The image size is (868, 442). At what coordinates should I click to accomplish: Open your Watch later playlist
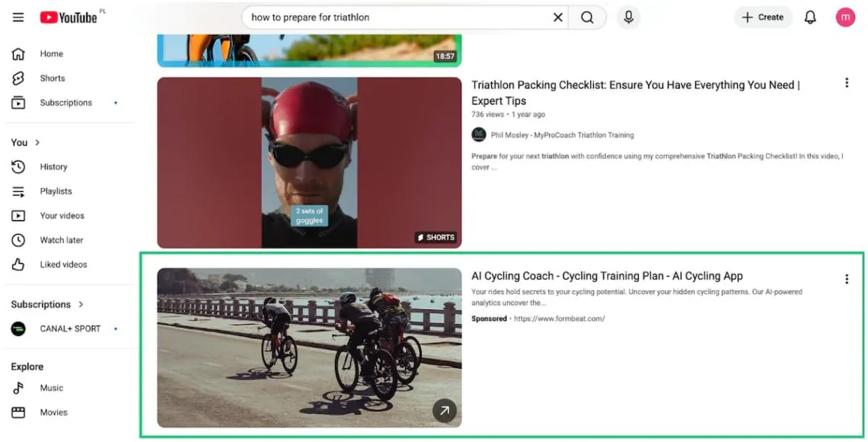tap(61, 239)
